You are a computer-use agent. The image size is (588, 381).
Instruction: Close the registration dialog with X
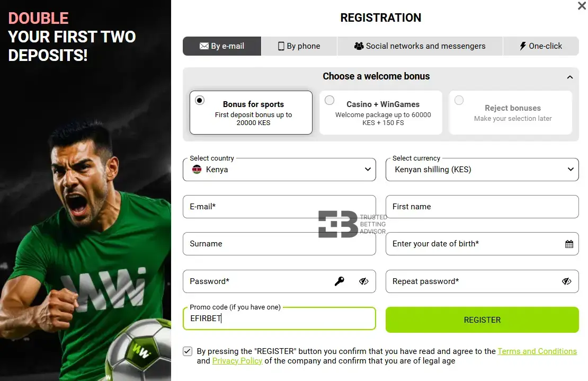tap(582, 6)
